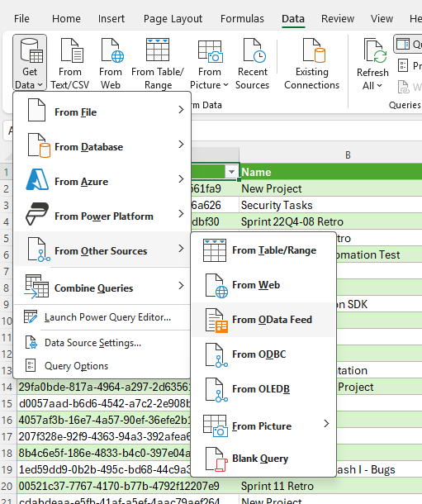Open the Recent Sources ribbon icon

(253, 64)
